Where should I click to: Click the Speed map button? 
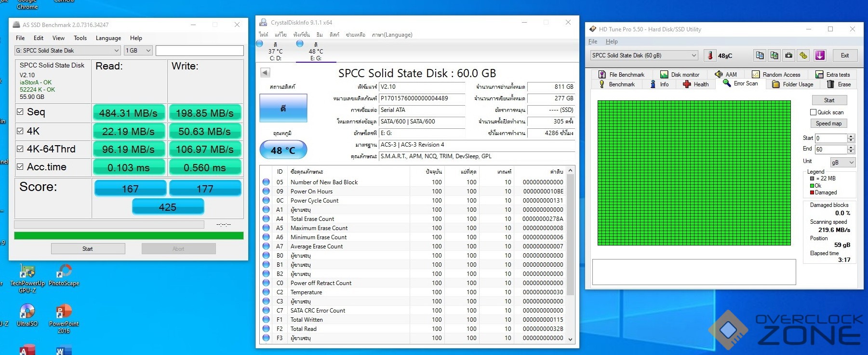click(828, 123)
